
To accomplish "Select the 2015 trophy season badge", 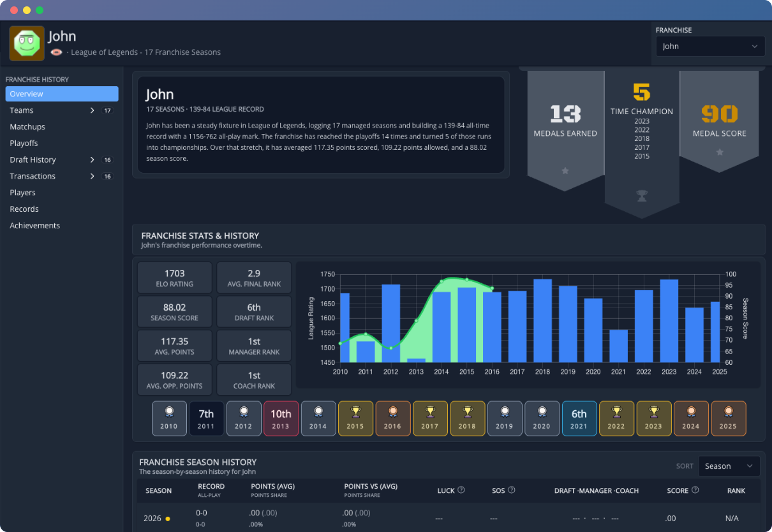I will click(355, 418).
